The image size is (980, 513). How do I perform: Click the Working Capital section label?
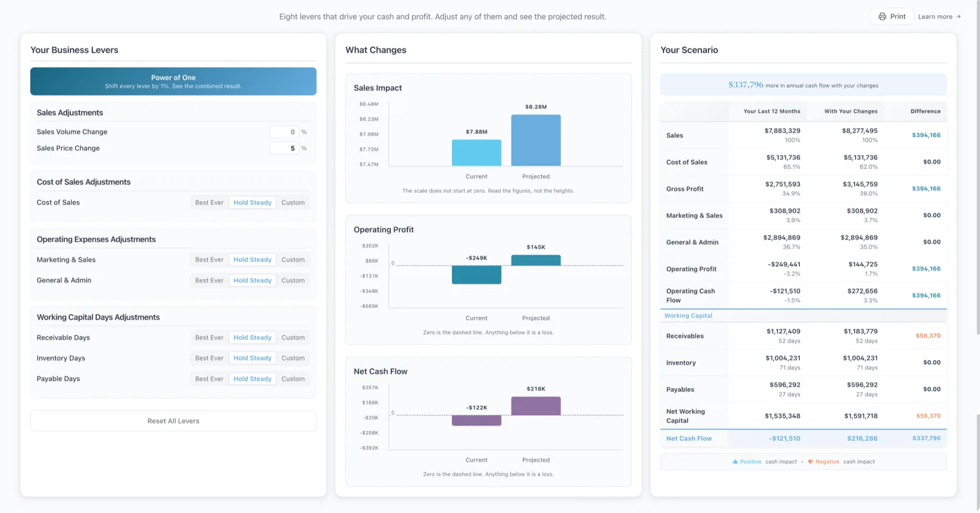[688, 316]
